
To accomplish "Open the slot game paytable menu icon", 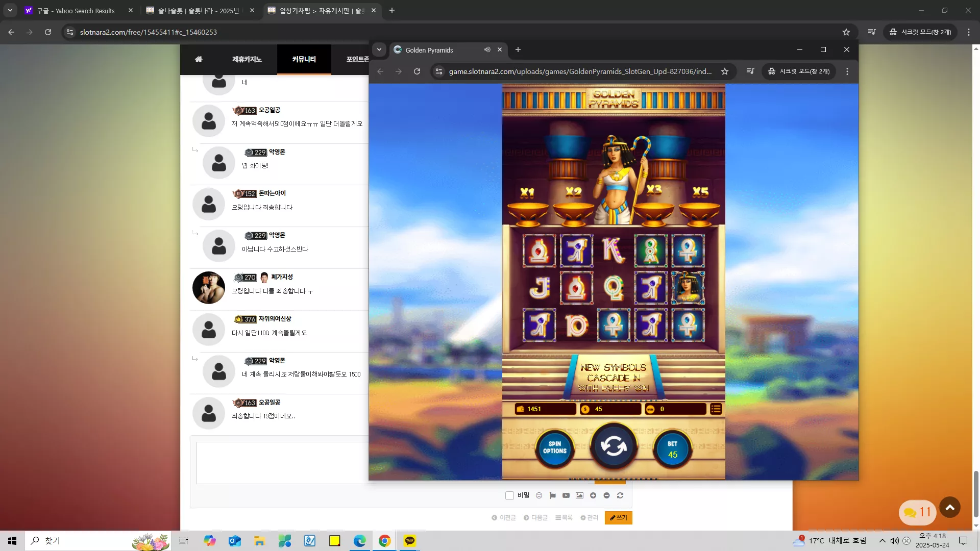I will (716, 409).
